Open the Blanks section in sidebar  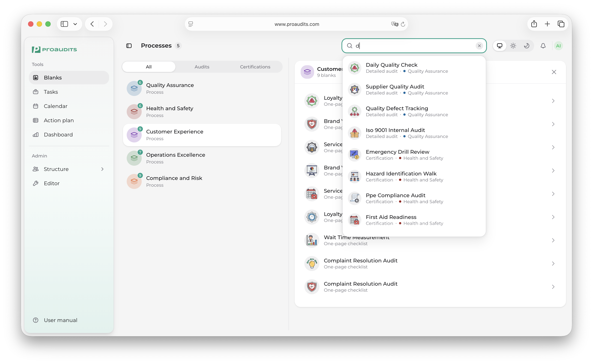tap(69, 78)
